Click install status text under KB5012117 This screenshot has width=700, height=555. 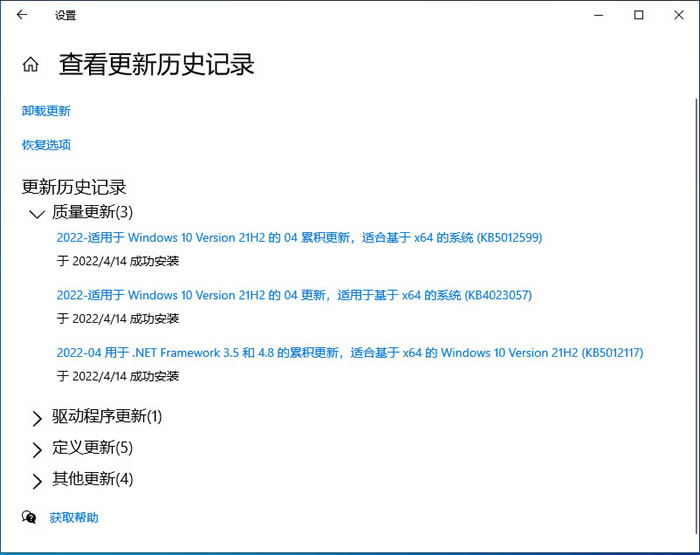point(118,376)
